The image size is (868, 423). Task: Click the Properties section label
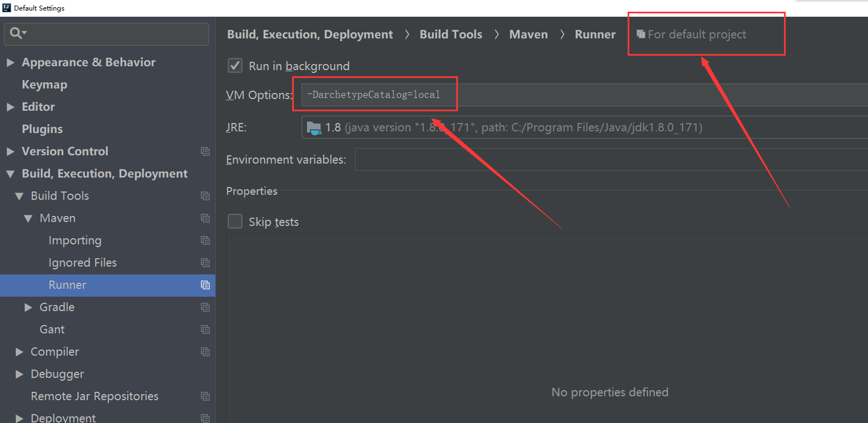(252, 191)
